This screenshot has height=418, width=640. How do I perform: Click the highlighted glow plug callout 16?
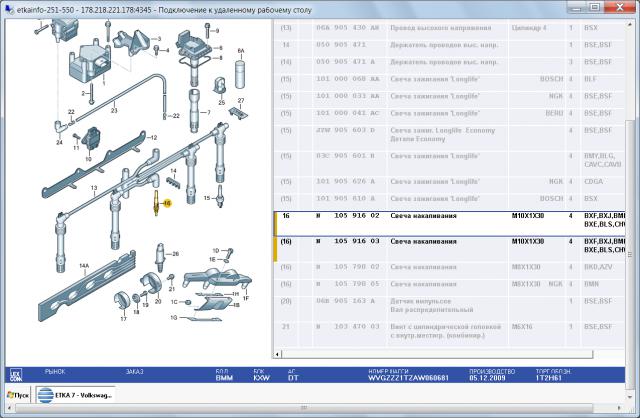[167, 203]
